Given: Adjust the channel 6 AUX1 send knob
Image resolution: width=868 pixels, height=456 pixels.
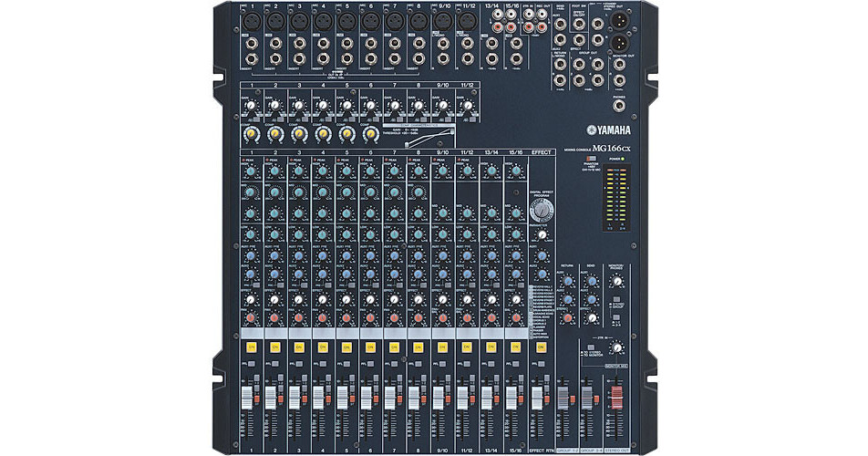Looking at the screenshot, I should [370, 255].
